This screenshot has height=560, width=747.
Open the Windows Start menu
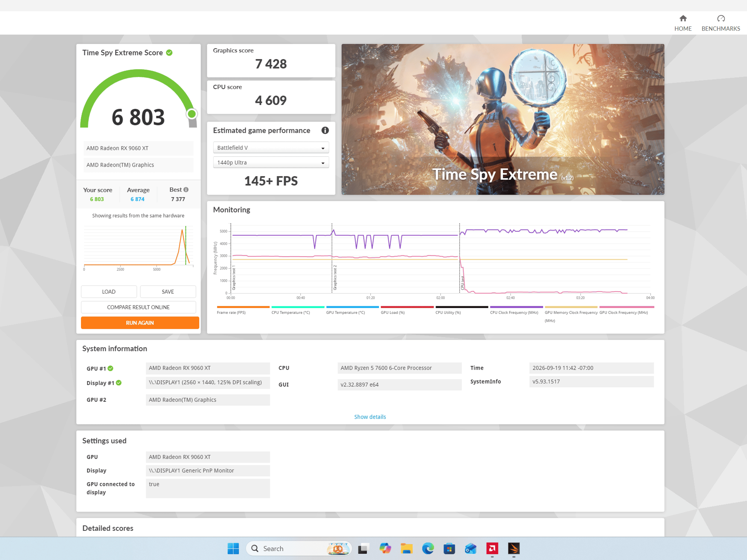coord(233,548)
